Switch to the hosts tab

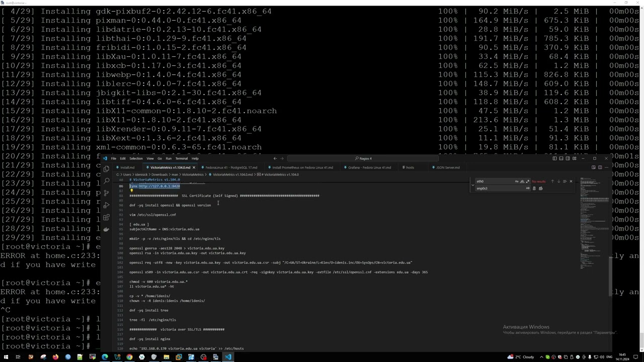(x=410, y=167)
